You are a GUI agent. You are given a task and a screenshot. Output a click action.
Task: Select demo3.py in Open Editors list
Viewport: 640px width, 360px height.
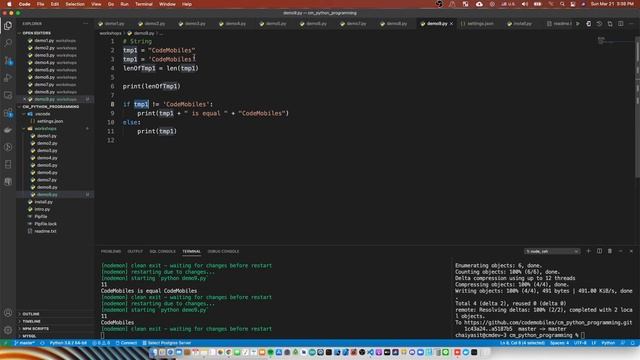[55, 55]
